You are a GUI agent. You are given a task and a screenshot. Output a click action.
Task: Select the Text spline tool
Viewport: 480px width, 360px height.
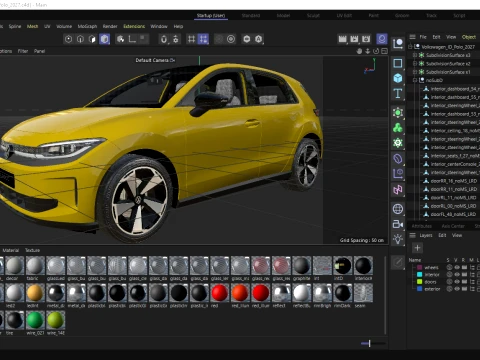398,93
